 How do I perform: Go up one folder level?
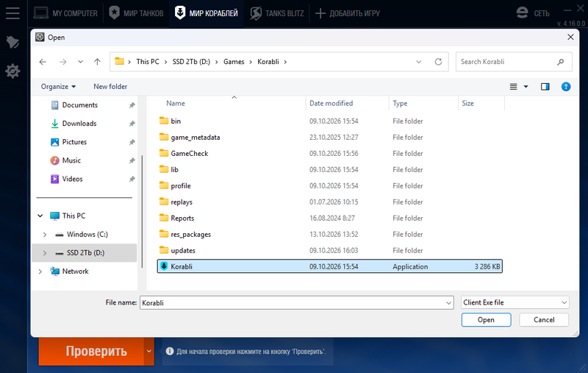pyautogui.click(x=97, y=62)
